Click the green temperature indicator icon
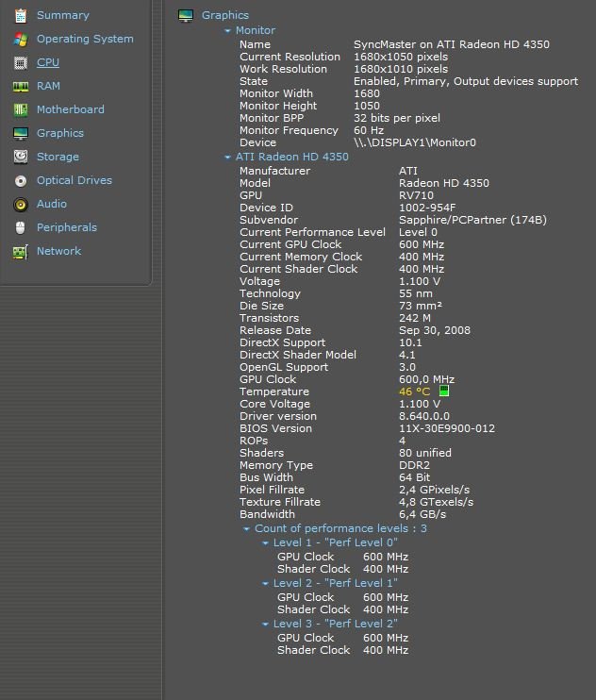 444,392
